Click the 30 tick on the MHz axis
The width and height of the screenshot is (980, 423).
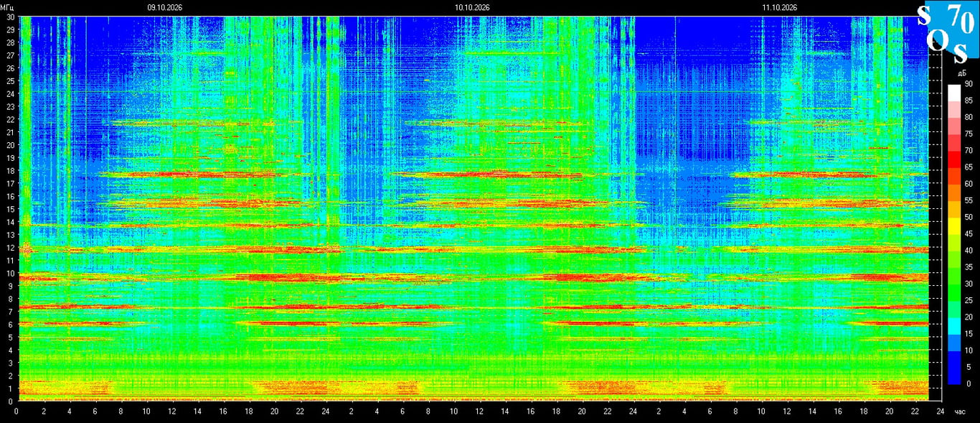10,17
